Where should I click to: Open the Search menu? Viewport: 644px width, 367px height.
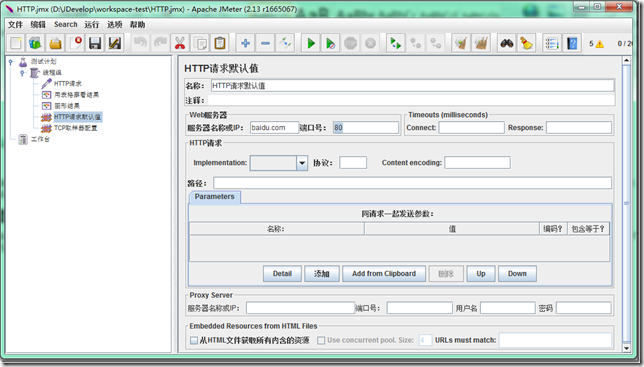point(66,25)
